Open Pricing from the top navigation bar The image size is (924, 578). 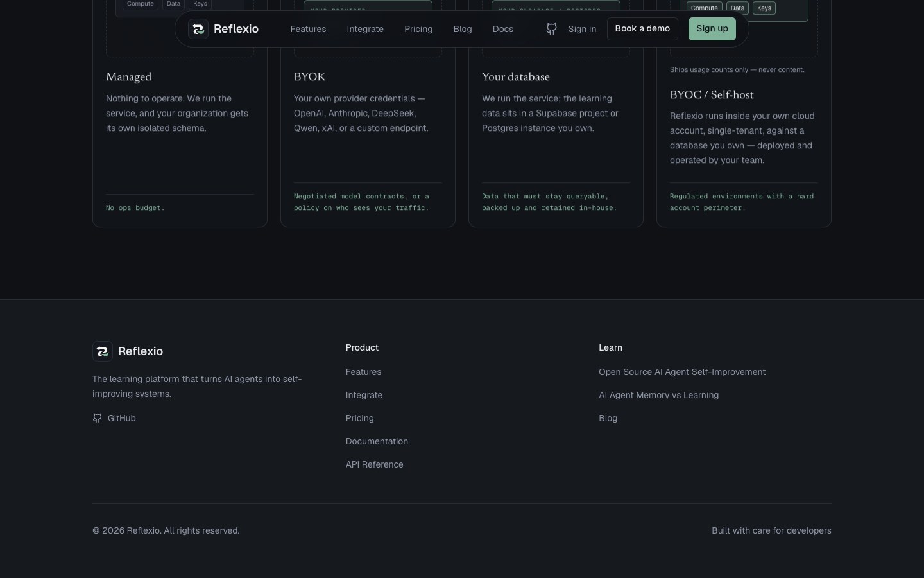(x=418, y=29)
